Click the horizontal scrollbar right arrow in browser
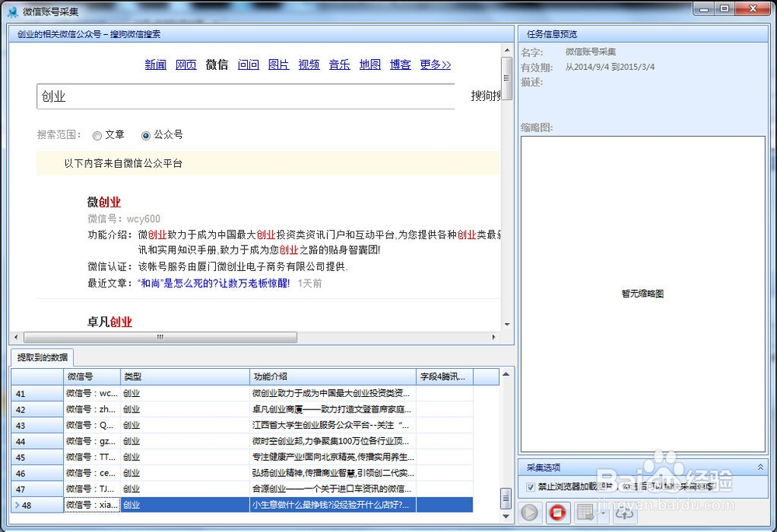Image resolution: width=777 pixels, height=532 pixels. [493, 337]
